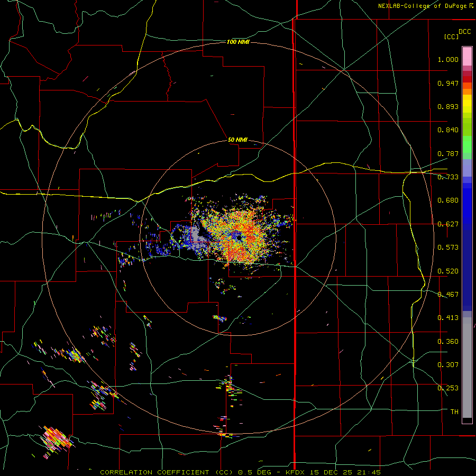
Task: Click the 0.413 color scale label
Action: pyautogui.click(x=448, y=318)
